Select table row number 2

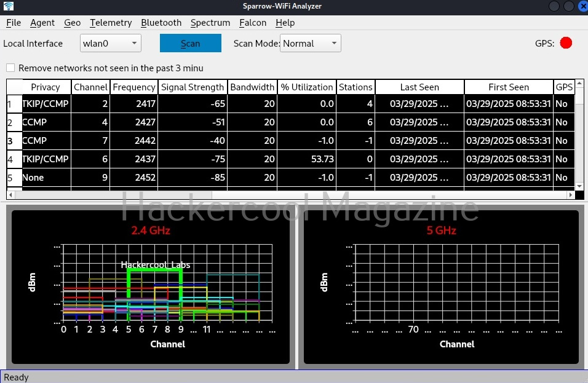tap(14, 122)
